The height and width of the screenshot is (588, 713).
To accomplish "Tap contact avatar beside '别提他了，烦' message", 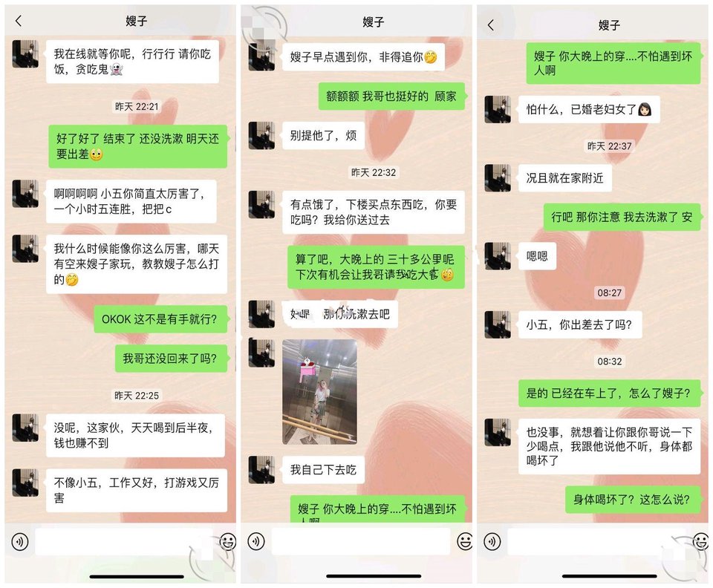I will coord(261,135).
